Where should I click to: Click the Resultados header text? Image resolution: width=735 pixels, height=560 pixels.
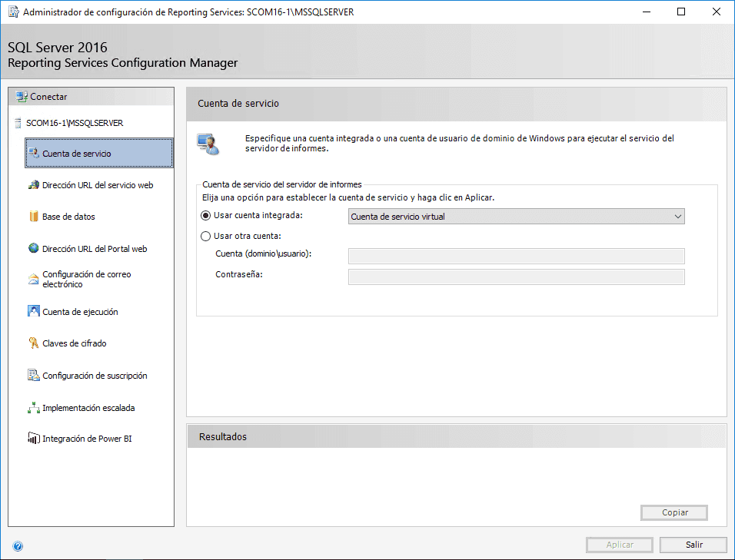(x=223, y=437)
